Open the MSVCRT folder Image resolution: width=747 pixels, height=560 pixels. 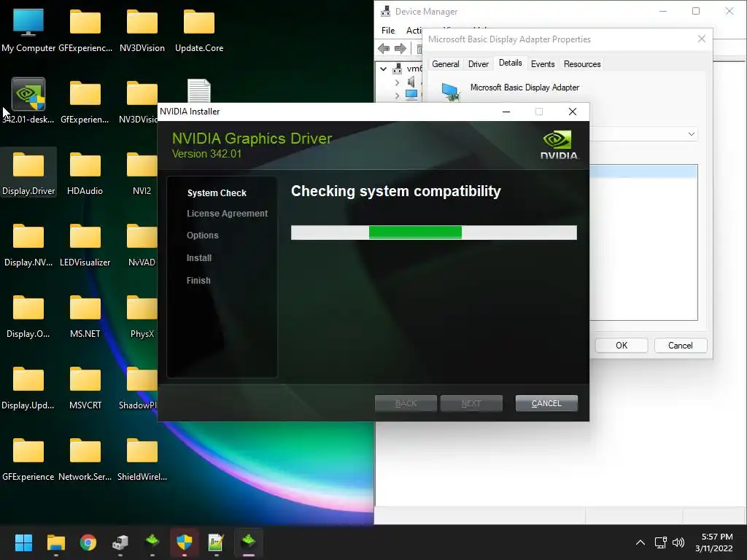coord(85,386)
